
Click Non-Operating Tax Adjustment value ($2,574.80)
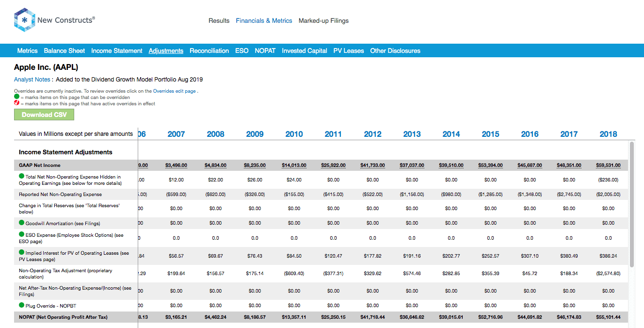tap(608, 274)
